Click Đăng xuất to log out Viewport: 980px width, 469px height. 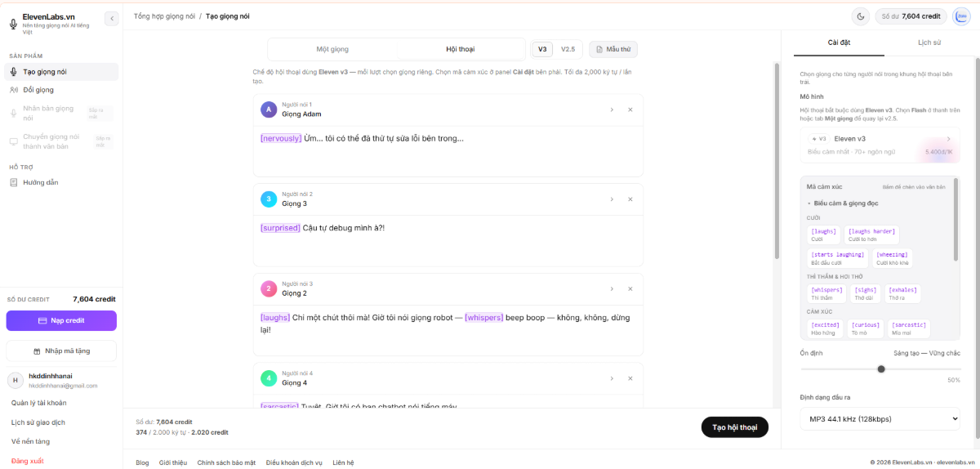pos(27,461)
